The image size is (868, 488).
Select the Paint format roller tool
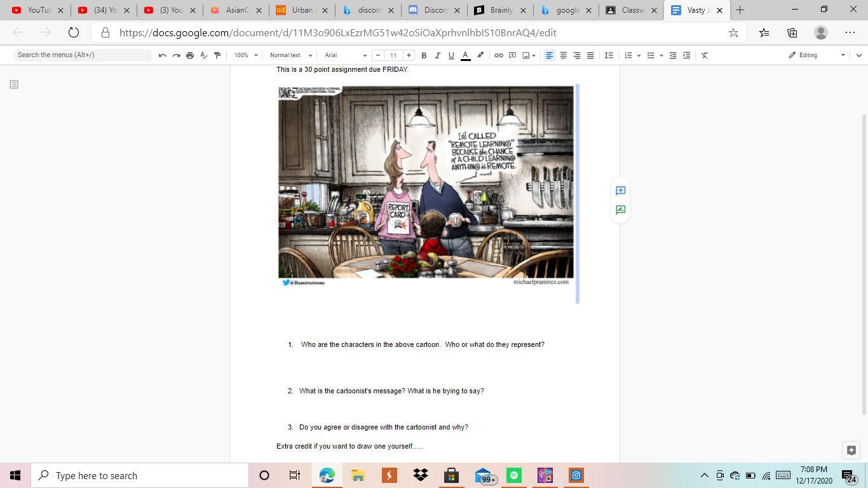click(x=217, y=55)
